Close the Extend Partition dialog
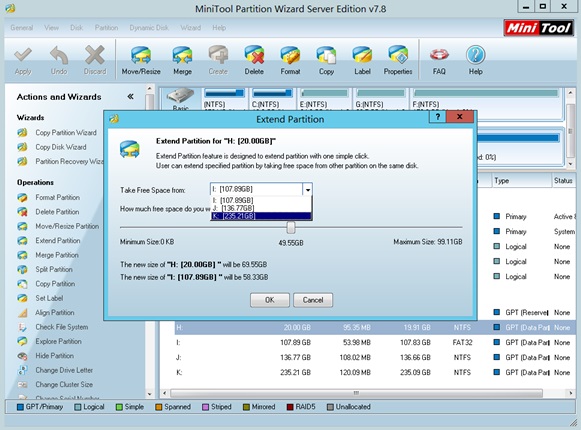The height and width of the screenshot is (430, 581). tap(460, 117)
